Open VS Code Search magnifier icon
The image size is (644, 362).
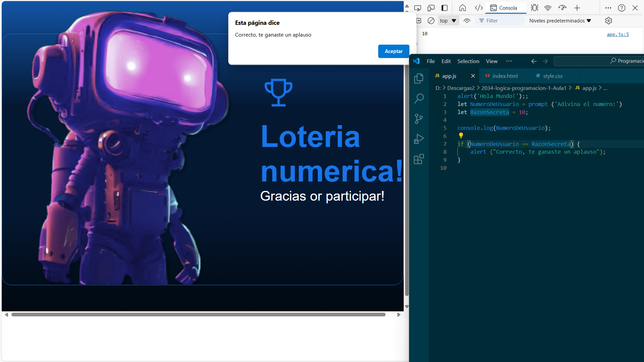tap(419, 99)
